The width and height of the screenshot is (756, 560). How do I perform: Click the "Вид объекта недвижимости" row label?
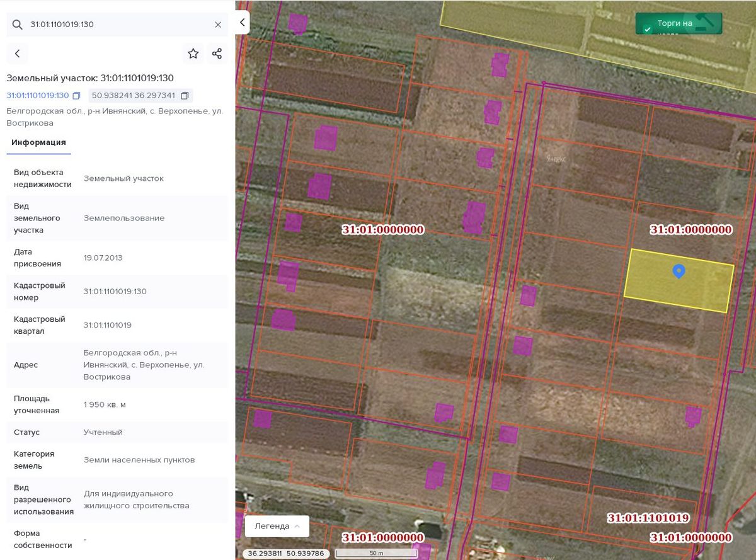pyautogui.click(x=43, y=178)
